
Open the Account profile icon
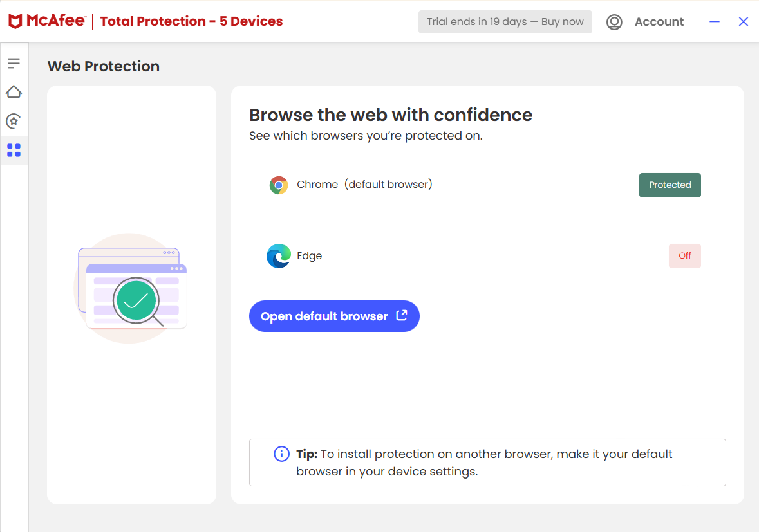coord(614,21)
